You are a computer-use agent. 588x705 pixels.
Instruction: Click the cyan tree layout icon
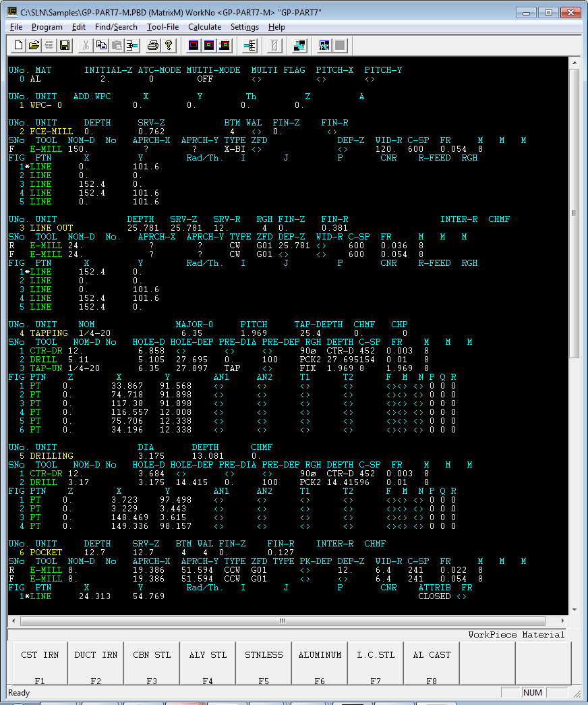coord(250,46)
